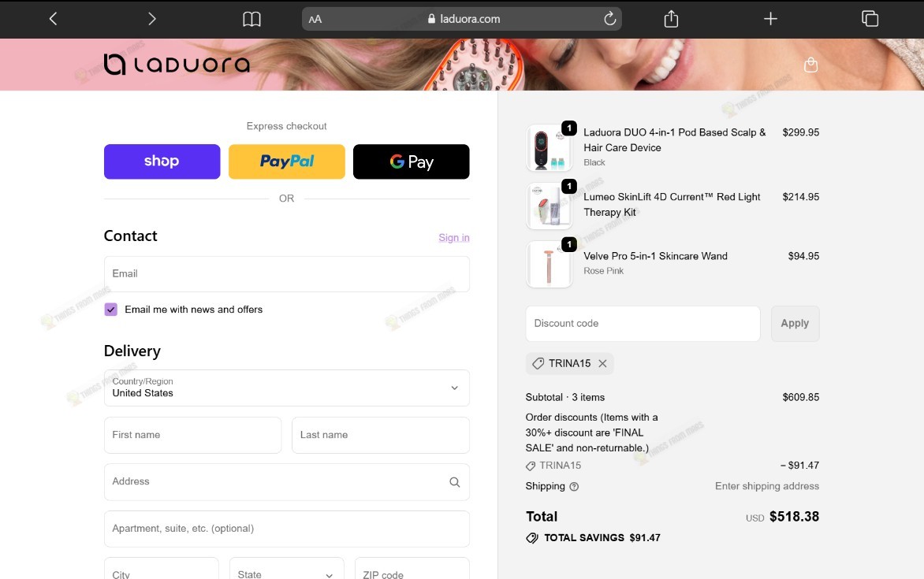
Task: Click the total amount $518.38
Action: click(795, 517)
